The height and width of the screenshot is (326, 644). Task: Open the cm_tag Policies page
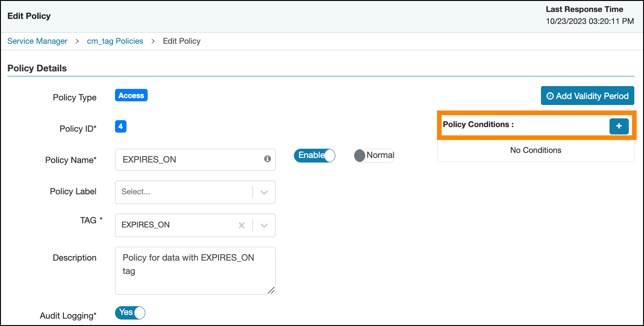[115, 41]
